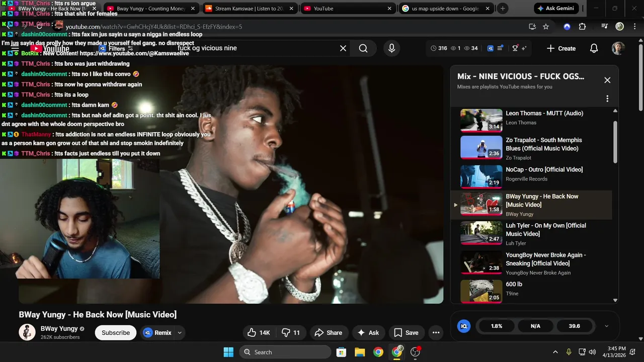This screenshot has height=362, width=644.
Task: Switch to Stream Kamswae tab
Action: tap(250, 9)
